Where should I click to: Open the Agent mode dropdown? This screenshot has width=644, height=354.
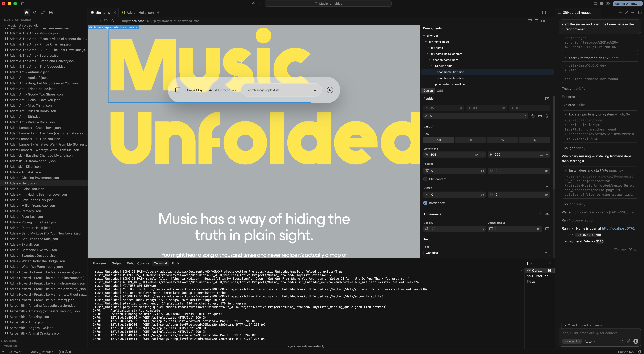pos(572,341)
